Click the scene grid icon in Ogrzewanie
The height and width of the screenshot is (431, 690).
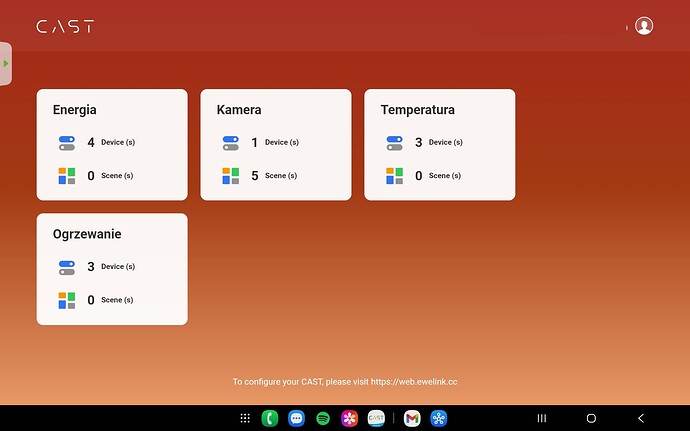pos(67,300)
